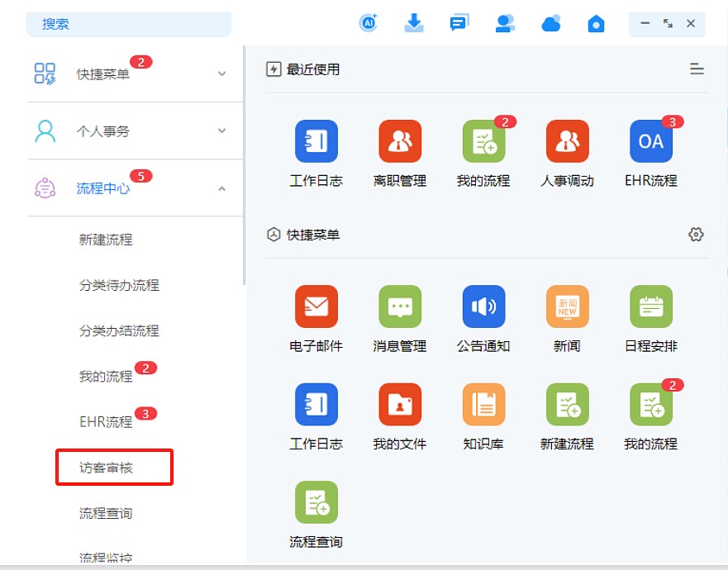Screen dimensions: 728x570
Task: Expand the 快捷菜单 sidebar section chevron
Action: [x=221, y=74]
